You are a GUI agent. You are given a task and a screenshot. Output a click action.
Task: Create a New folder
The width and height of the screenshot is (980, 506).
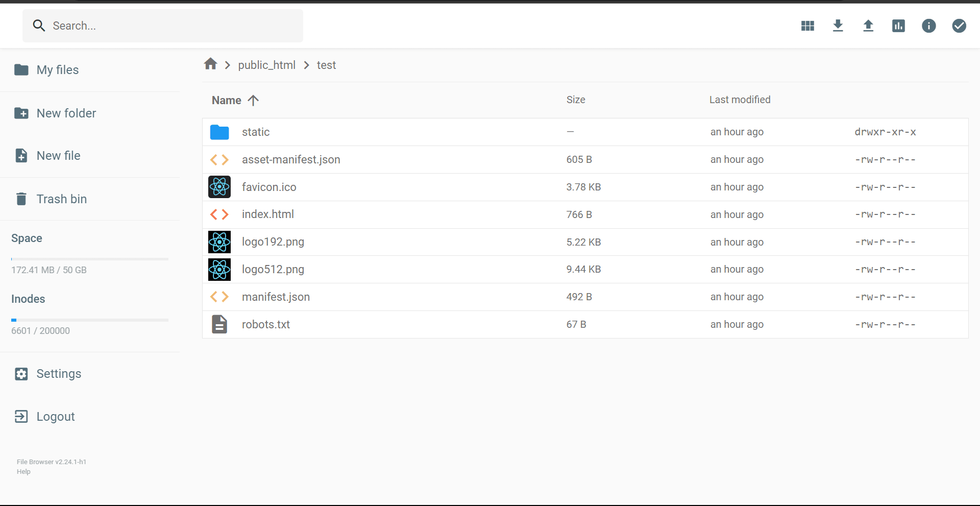66,113
